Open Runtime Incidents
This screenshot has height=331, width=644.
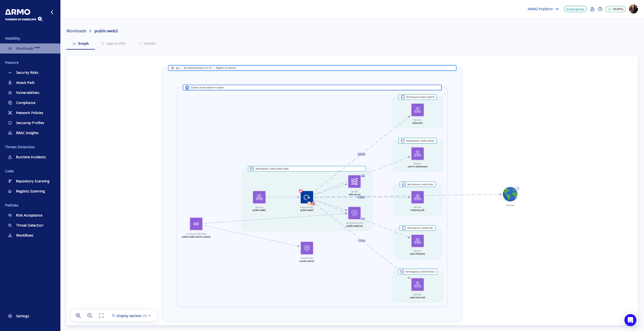click(30, 157)
